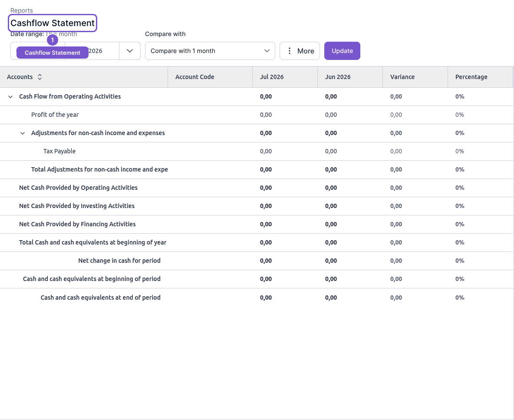Collapse Adjustments for non-cash income and expenses

coord(23,133)
